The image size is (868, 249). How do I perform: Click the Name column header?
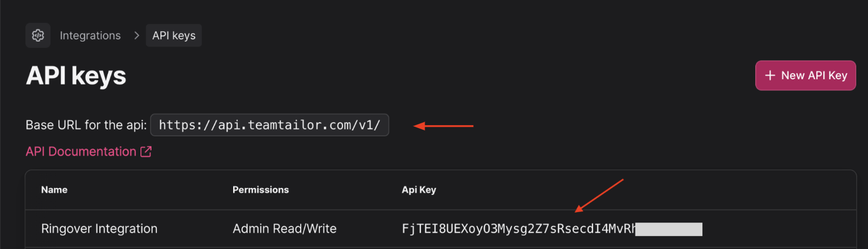point(54,190)
